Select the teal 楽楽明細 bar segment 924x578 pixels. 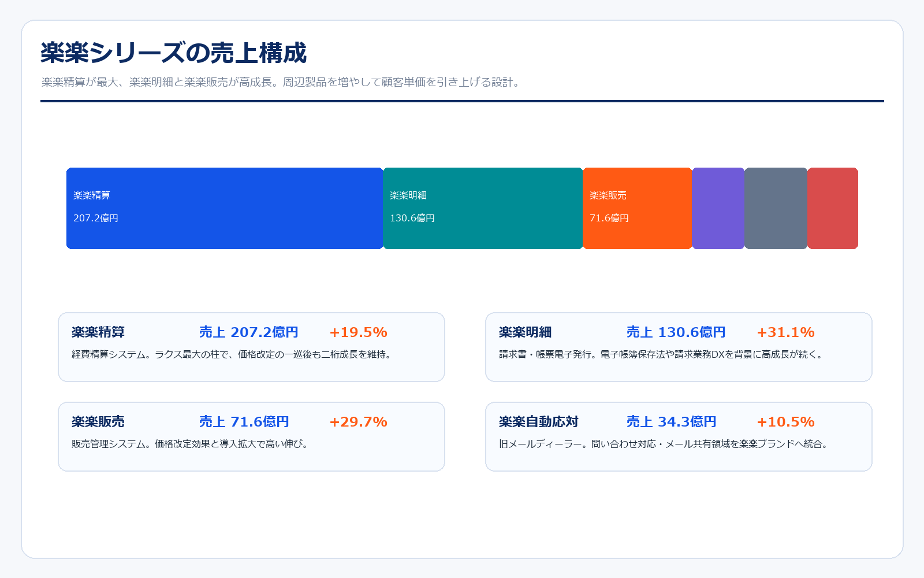click(x=483, y=208)
